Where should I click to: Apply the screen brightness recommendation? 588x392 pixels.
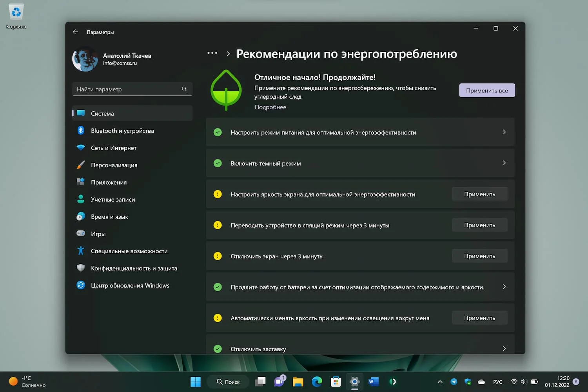coord(480,194)
